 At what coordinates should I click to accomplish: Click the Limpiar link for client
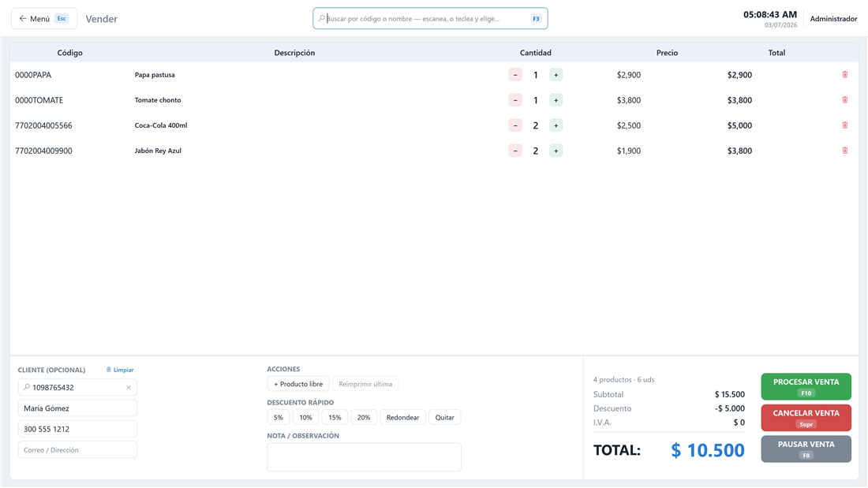[x=120, y=370]
